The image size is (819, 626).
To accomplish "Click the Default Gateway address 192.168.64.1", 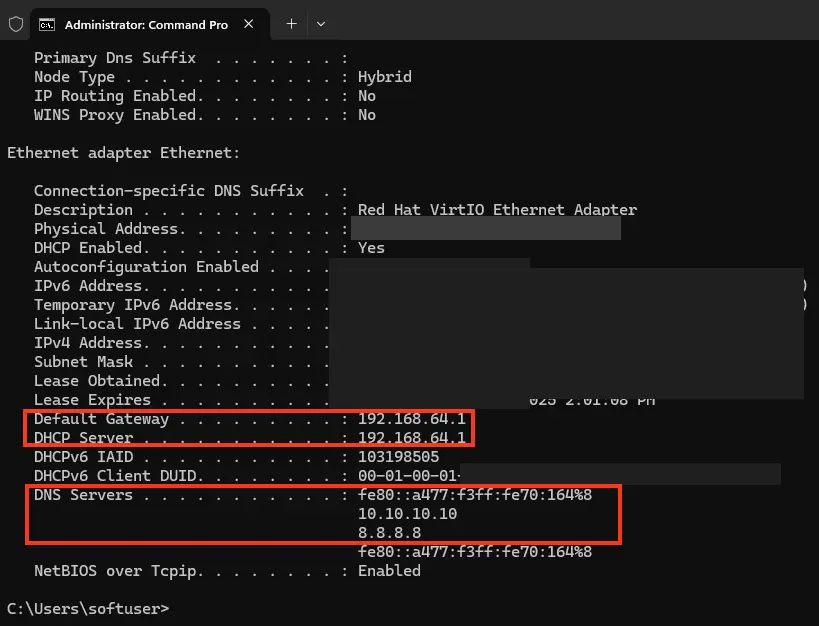I will tap(411, 419).
